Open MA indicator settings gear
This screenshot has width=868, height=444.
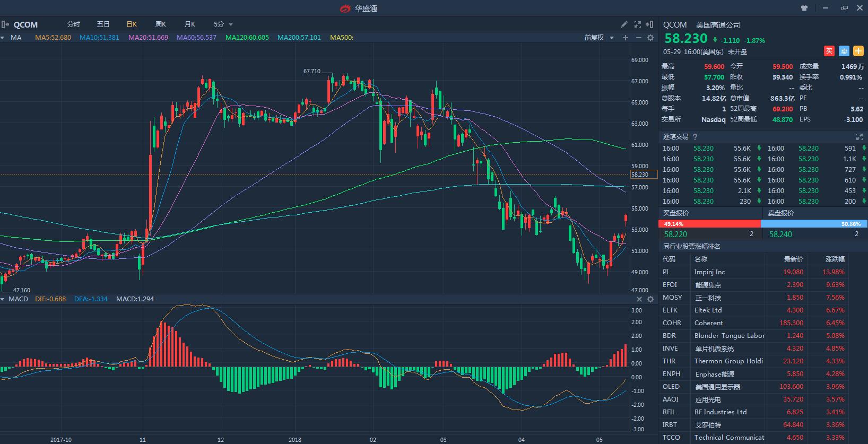tap(650, 38)
